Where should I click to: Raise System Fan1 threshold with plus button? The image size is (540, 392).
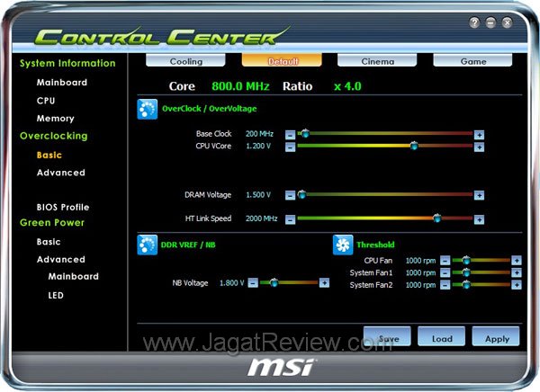(x=517, y=273)
